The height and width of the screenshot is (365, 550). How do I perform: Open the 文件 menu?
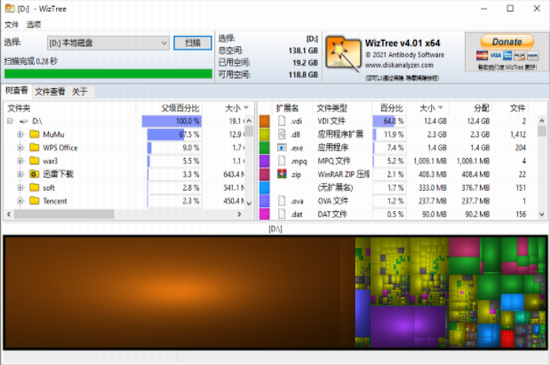tap(12, 25)
